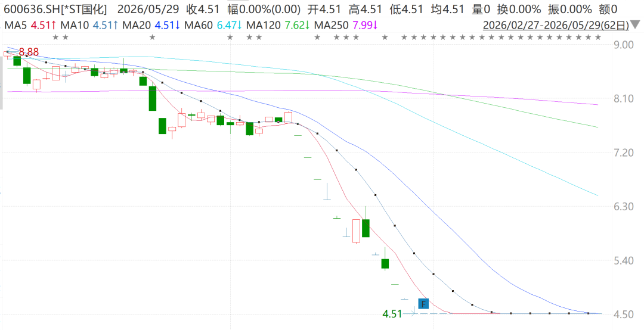Click the leftmost star event marker
644x330 pixels.
click(55, 38)
